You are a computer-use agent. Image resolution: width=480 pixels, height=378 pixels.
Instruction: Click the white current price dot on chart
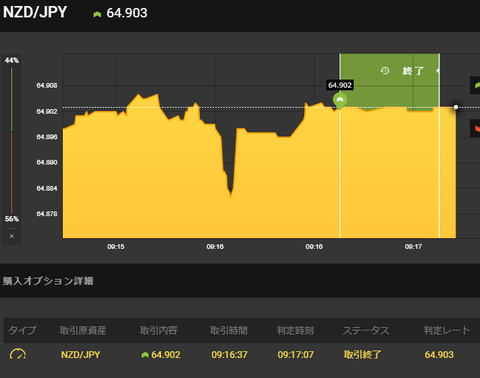(x=456, y=107)
